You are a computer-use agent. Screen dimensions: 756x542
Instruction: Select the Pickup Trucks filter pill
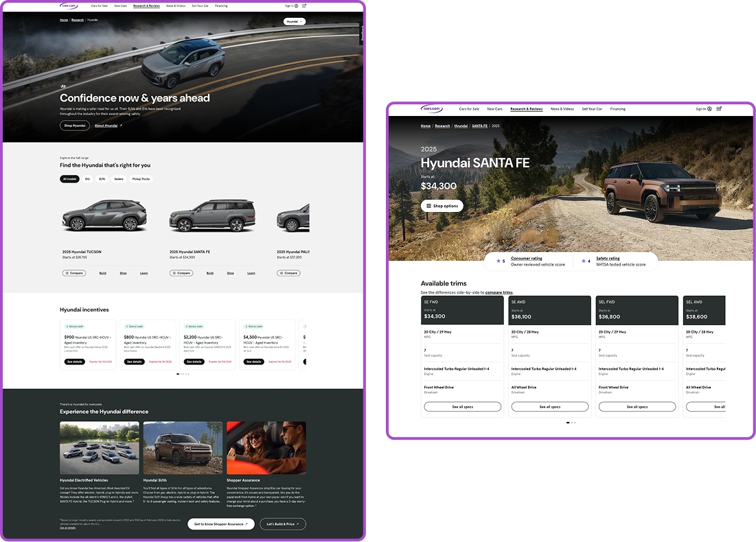(141, 179)
